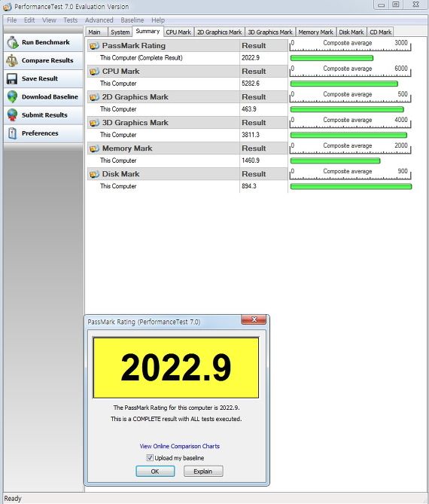Switch to the CPU Mark tab

[178, 32]
